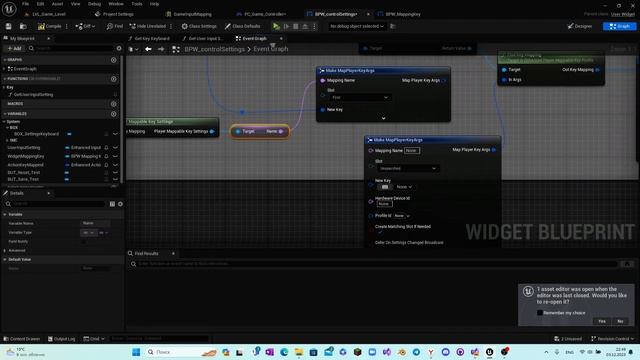Open My Blueprint settings gear
This screenshot has width=640, height=360.
click(119, 48)
